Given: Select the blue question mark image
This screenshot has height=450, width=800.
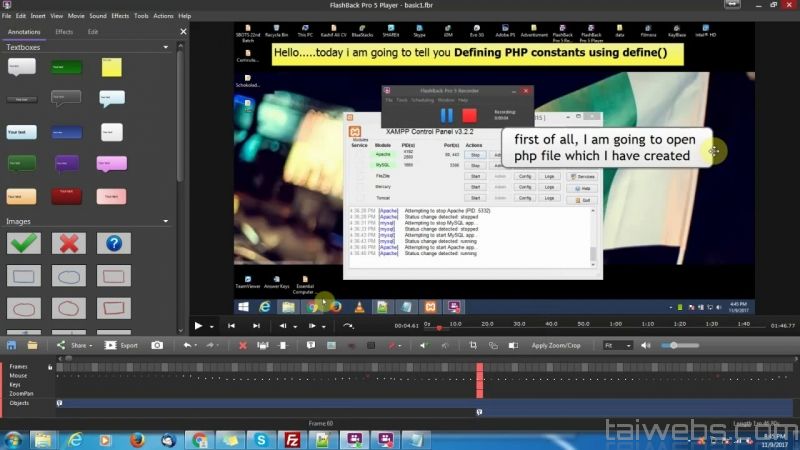Looking at the screenshot, I should coord(113,243).
